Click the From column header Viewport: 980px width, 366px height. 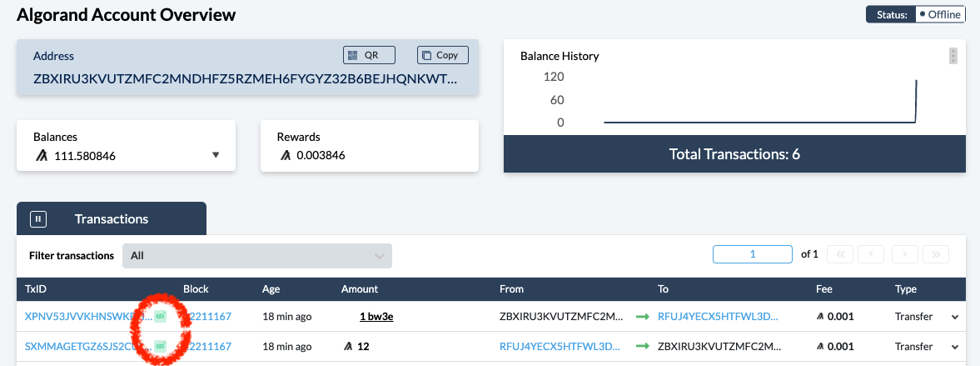(x=511, y=289)
